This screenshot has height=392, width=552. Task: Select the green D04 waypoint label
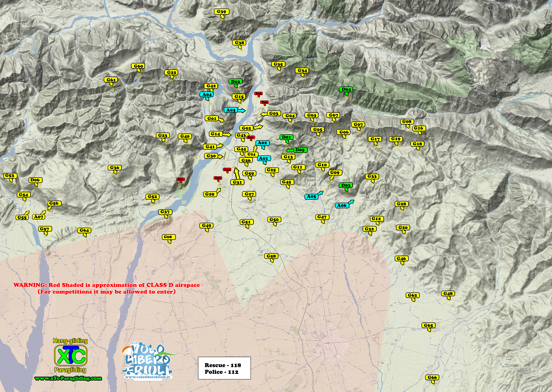346,89
